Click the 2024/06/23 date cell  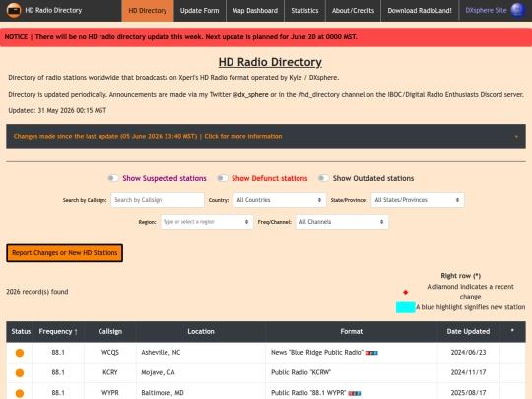point(468,352)
